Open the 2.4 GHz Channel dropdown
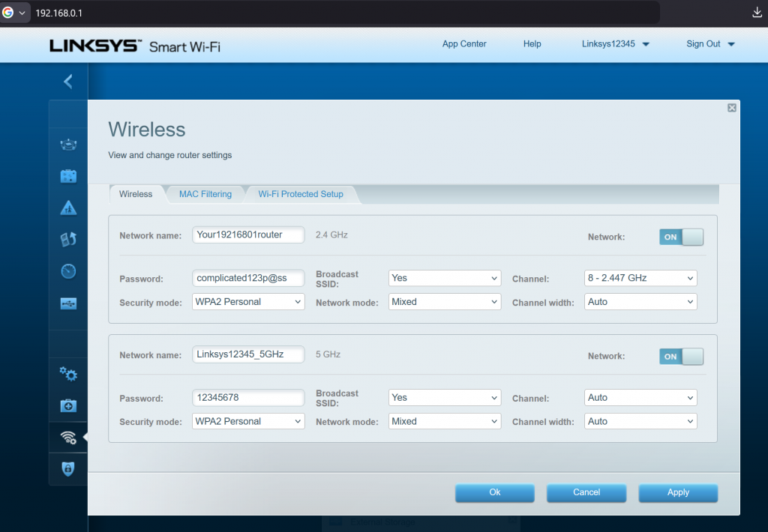The width and height of the screenshot is (768, 532). (640, 278)
